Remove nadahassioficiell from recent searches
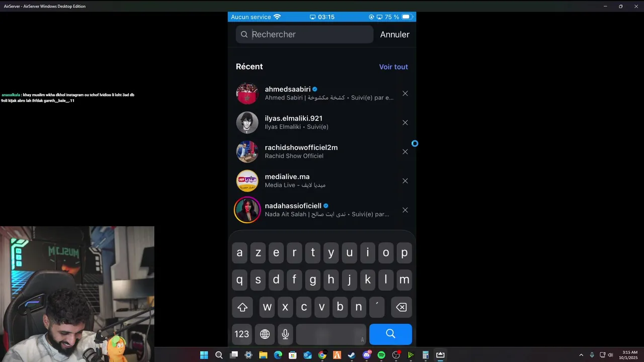The height and width of the screenshot is (362, 644). [405, 210]
